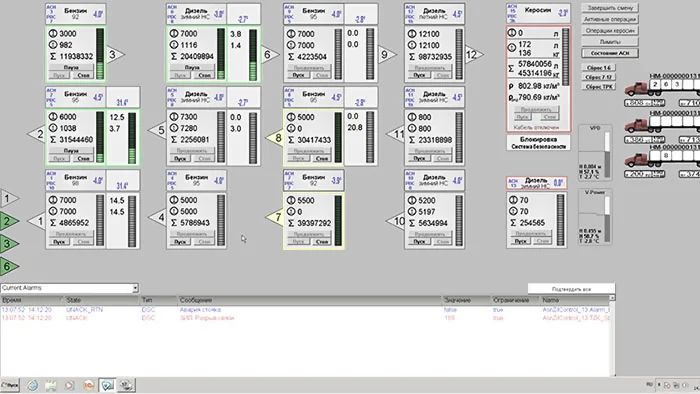Select the red UNACK alarm row

[x=305, y=318]
